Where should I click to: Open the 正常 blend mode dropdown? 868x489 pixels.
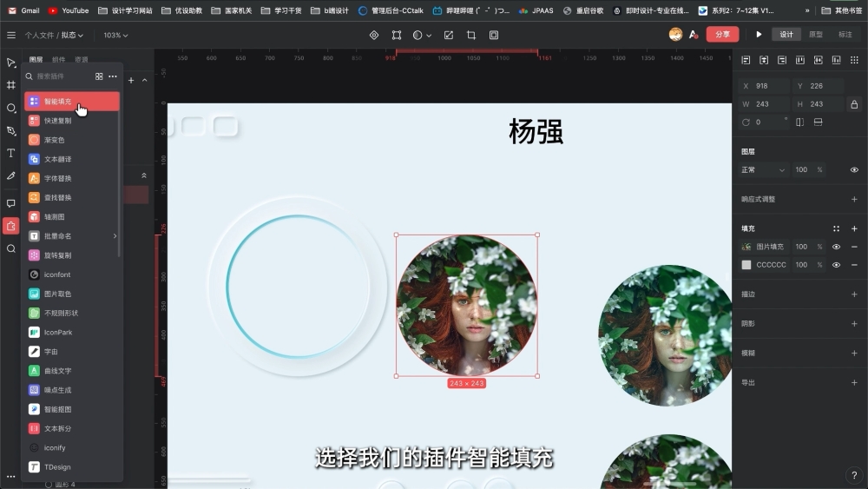coord(763,169)
